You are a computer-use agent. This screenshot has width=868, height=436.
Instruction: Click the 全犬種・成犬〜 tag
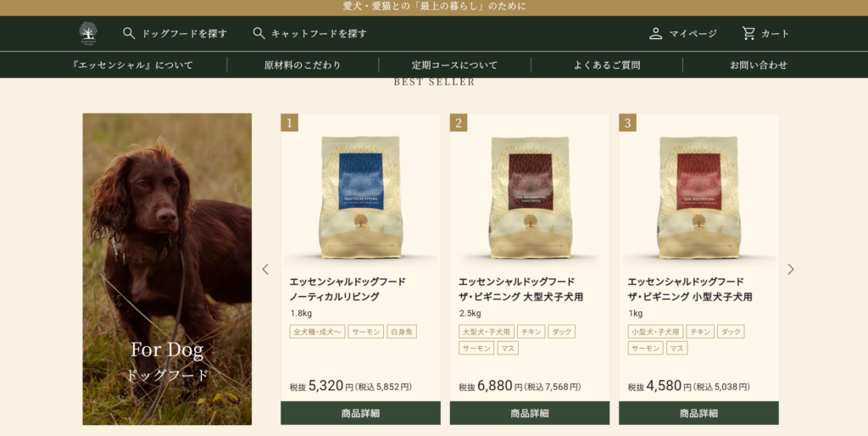(x=317, y=332)
